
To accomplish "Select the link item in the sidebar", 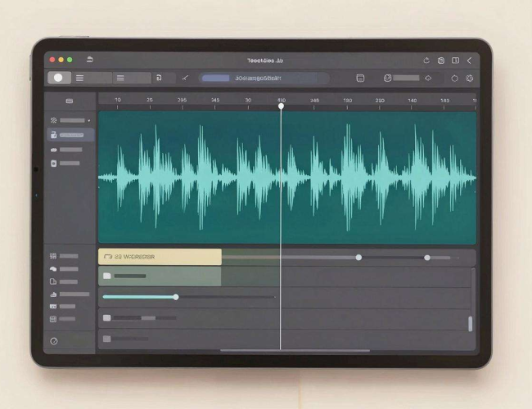I will pos(66,150).
